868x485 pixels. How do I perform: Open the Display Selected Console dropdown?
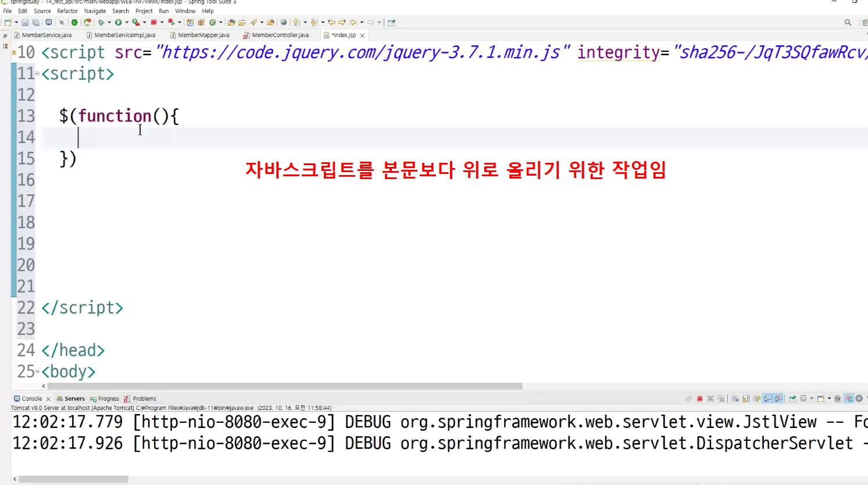[x=812, y=398]
